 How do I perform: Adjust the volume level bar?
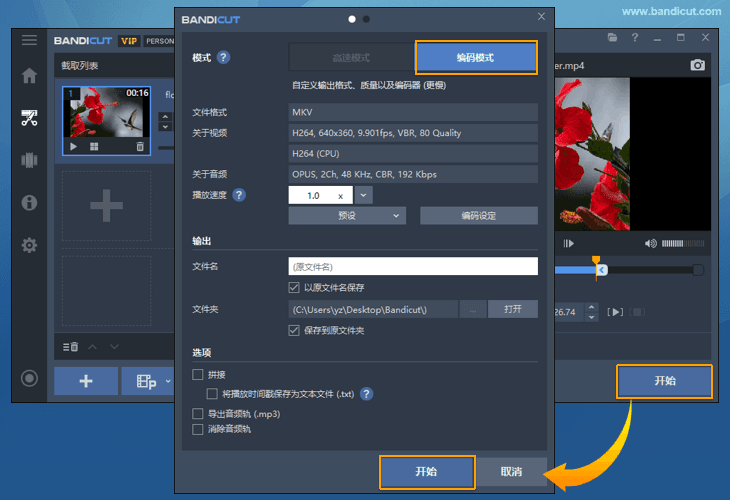(x=683, y=243)
